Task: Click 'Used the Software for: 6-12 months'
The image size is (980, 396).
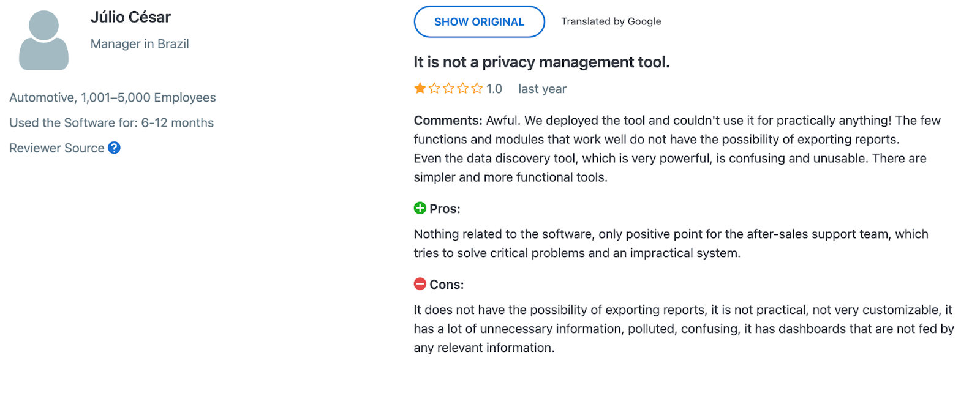Action: pyautogui.click(x=111, y=122)
